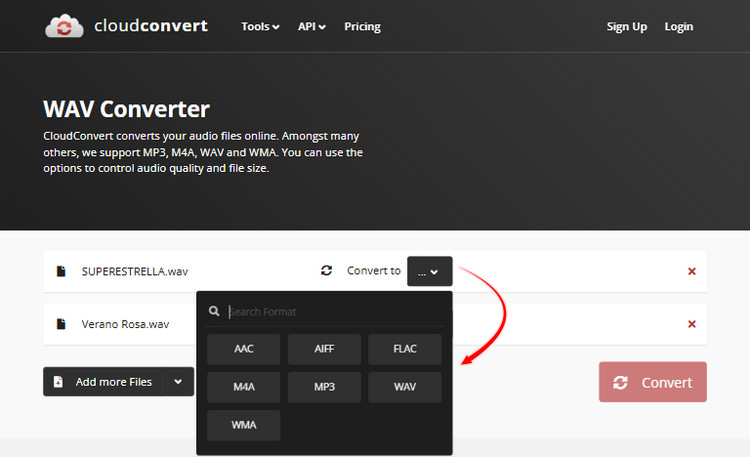The image size is (750, 457).
Task: Click the Sign Up link
Action: pos(627,27)
